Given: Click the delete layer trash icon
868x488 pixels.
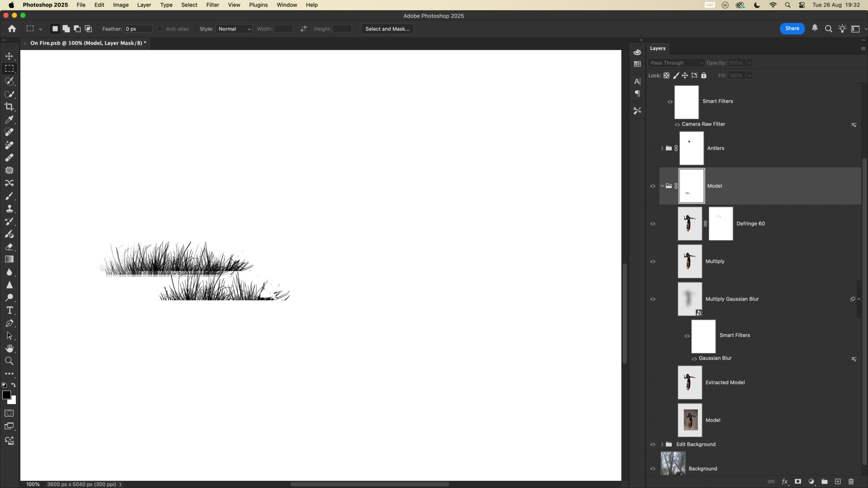Looking at the screenshot, I should point(851,482).
